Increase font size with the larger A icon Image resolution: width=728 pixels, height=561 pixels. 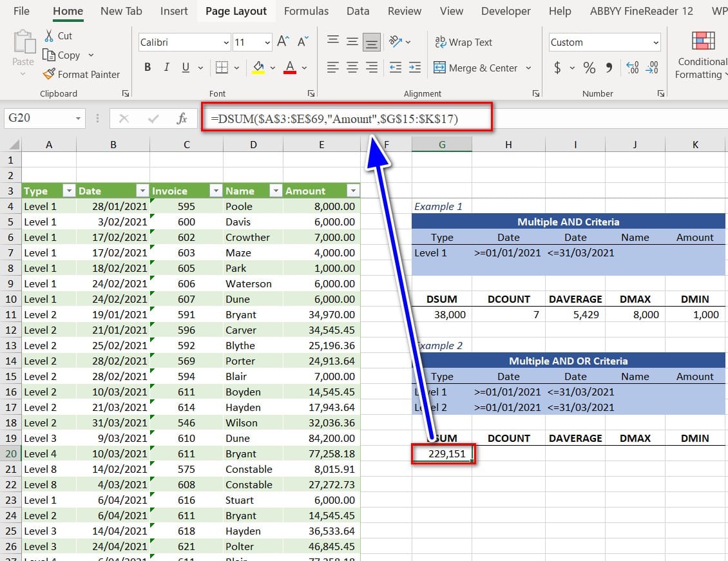point(283,43)
